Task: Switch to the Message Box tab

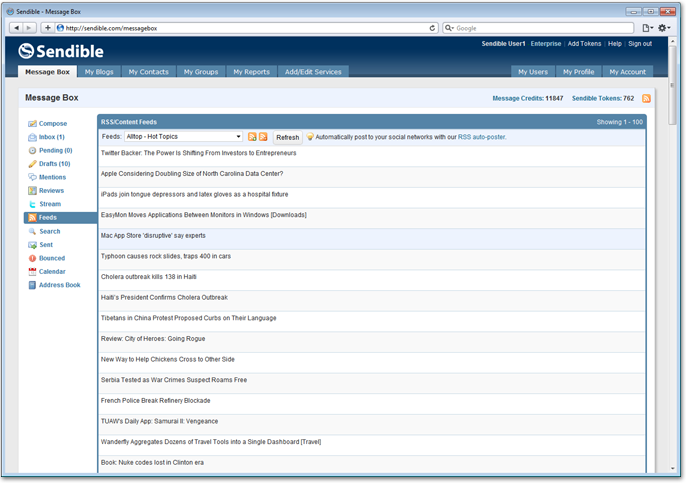Action: 48,72
